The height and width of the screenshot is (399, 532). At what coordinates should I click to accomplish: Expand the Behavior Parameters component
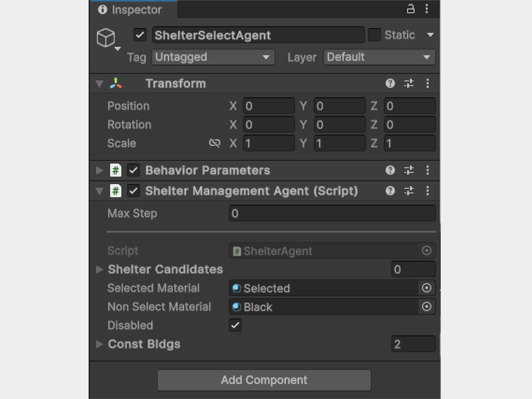pos(99,170)
